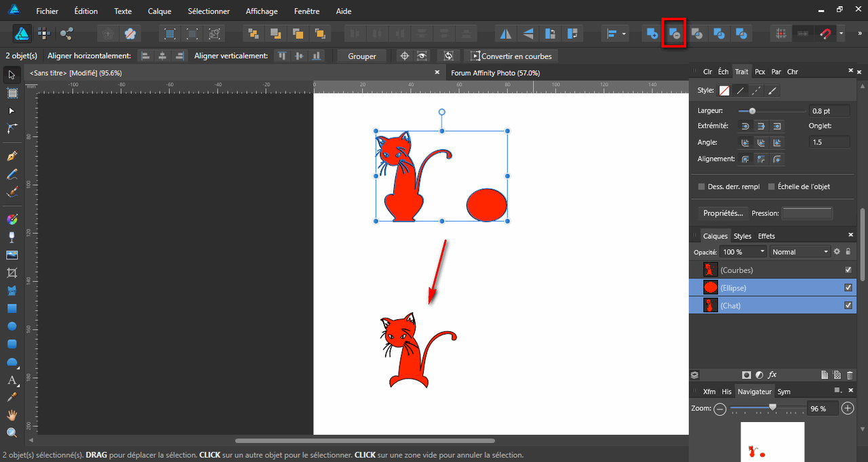
Task: Open the alignment options dropdown
Action: click(616, 33)
